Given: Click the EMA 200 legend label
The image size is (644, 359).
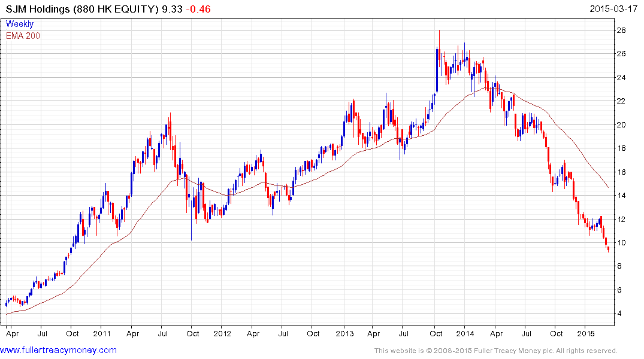Looking at the screenshot, I should click(x=23, y=36).
